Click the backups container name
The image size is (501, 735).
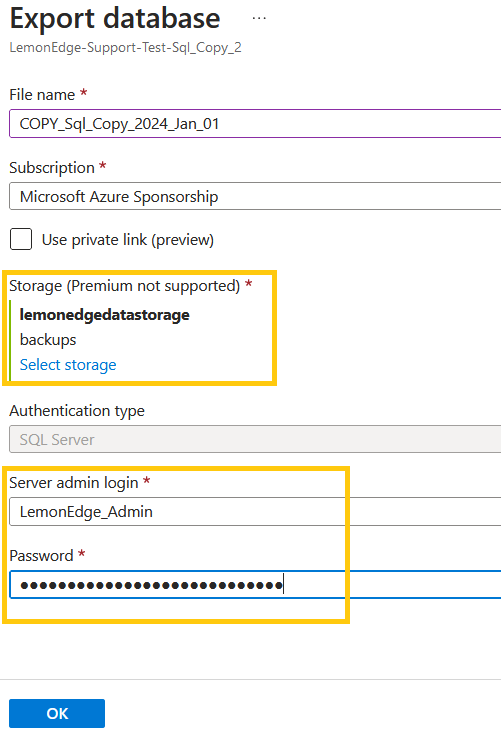coord(48,340)
